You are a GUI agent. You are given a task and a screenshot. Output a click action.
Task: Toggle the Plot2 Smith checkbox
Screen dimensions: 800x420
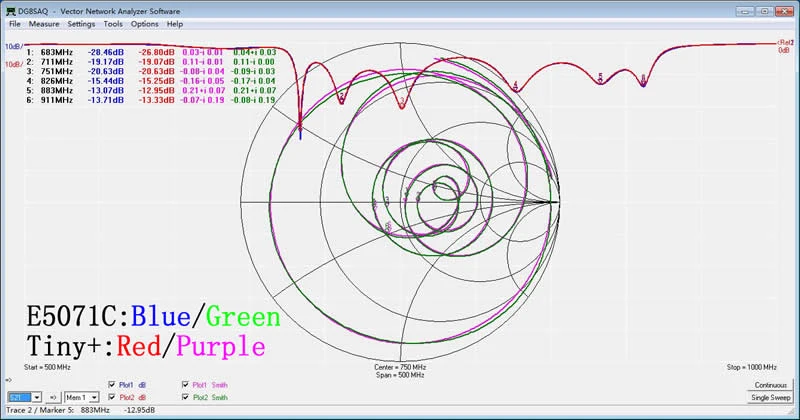pyautogui.click(x=185, y=397)
